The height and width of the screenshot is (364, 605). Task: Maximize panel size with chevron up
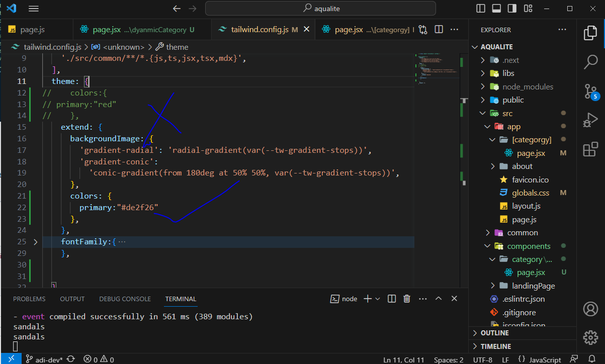click(439, 299)
